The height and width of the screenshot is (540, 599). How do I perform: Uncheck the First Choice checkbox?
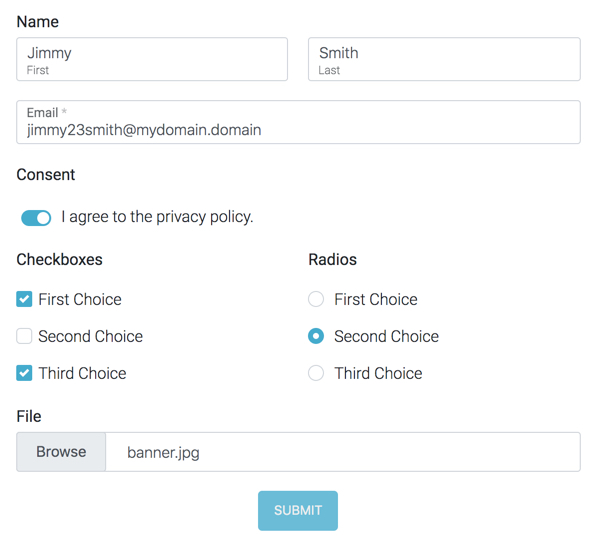point(24,299)
